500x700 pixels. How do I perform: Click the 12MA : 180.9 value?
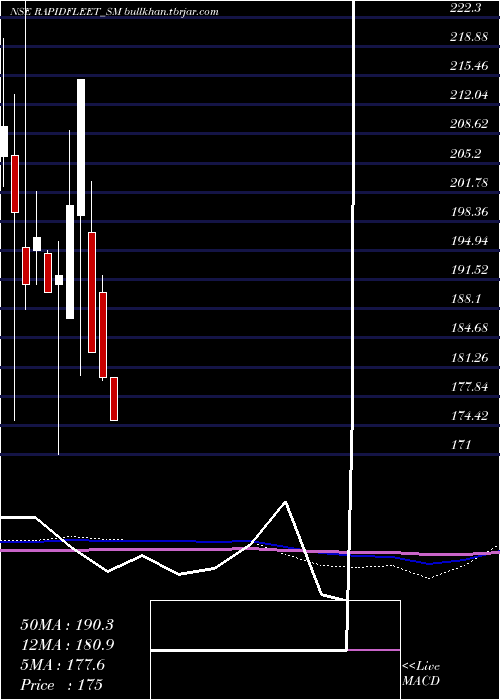tap(67, 645)
